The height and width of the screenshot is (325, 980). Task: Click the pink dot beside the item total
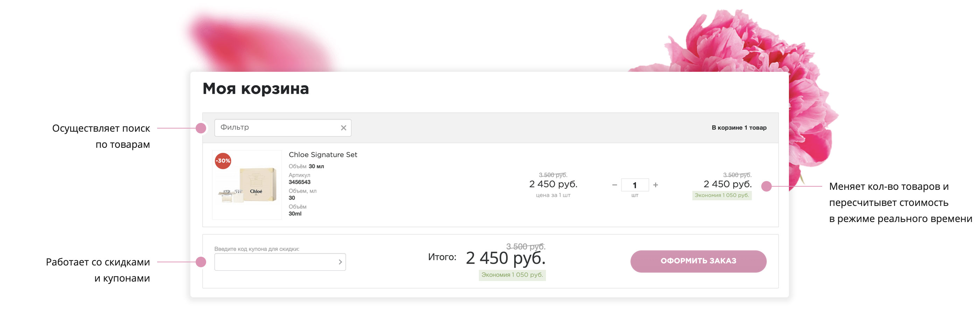coord(766,186)
